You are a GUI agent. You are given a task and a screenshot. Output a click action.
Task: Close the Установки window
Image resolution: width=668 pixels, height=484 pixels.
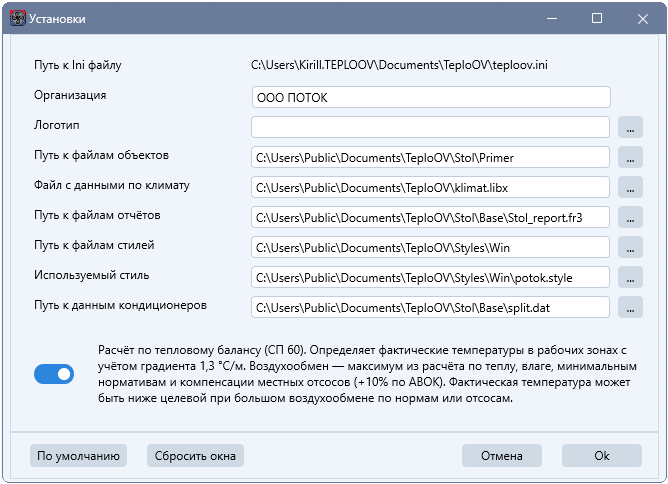coord(642,19)
